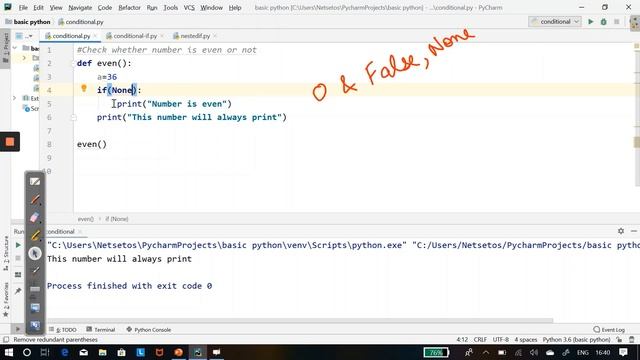Click the layout icon in the Run panel sidebar
This screenshot has width=640, height=360.
pos(18,275)
